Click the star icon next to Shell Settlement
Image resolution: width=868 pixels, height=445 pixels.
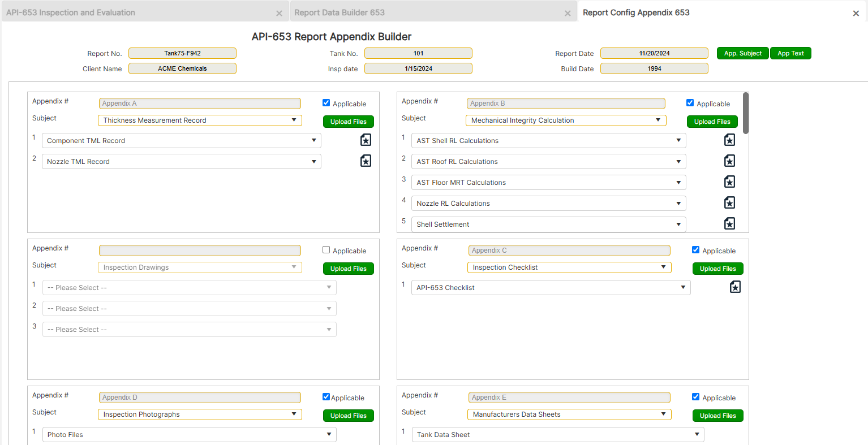pyautogui.click(x=729, y=223)
